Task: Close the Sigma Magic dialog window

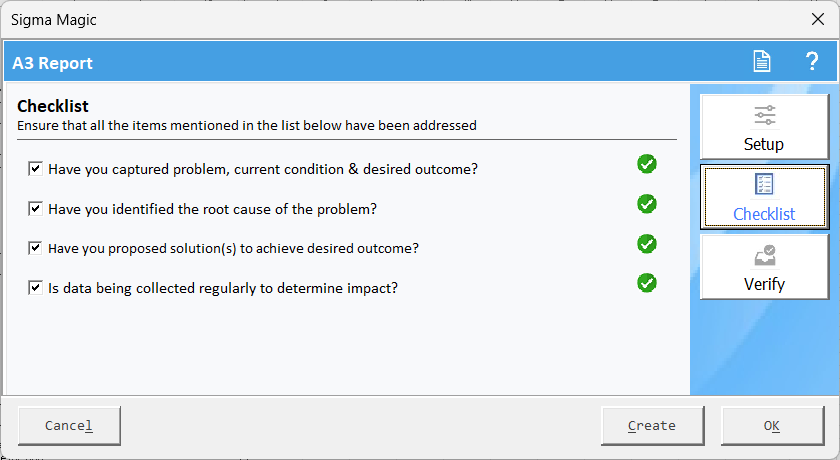Action: 817,20
